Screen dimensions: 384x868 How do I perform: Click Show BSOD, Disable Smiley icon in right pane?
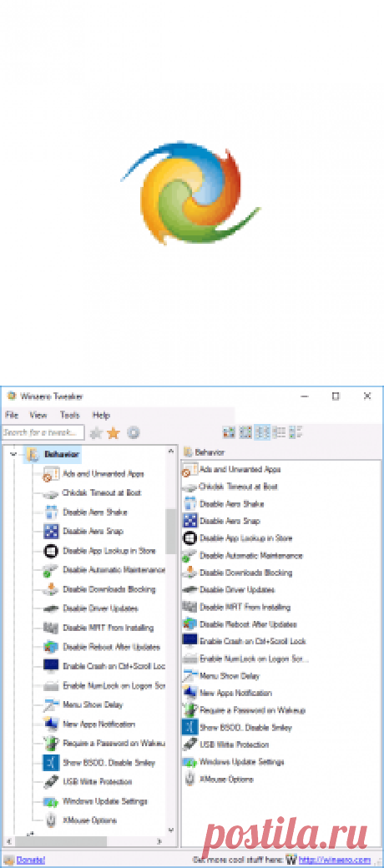pyautogui.click(x=189, y=728)
